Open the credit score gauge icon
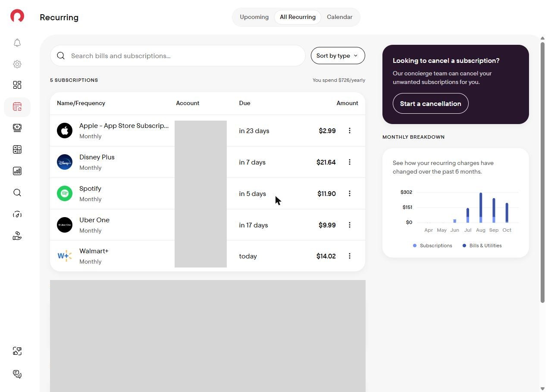The image size is (551, 392). tap(17, 214)
